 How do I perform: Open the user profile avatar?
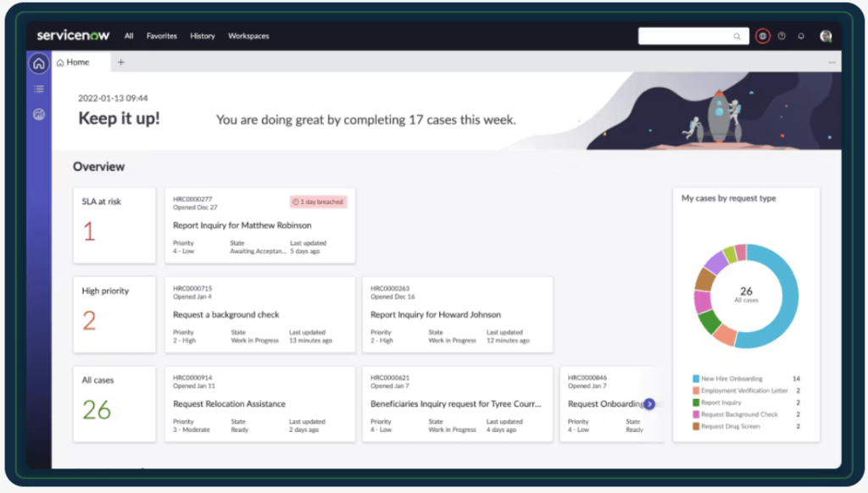click(826, 36)
